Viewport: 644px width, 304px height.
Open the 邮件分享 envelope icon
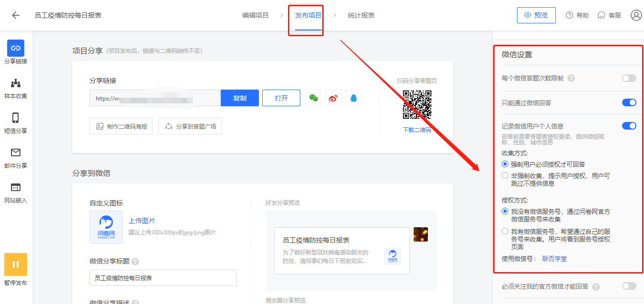16,152
